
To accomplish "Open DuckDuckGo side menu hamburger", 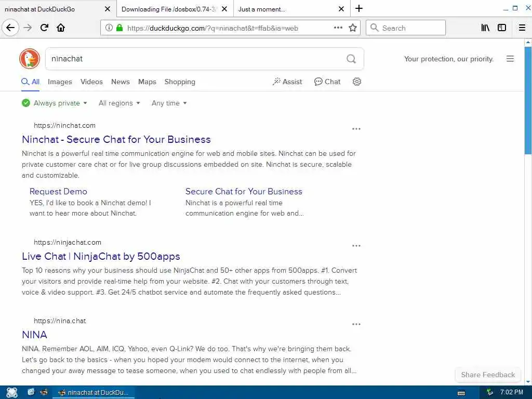I will (510, 59).
